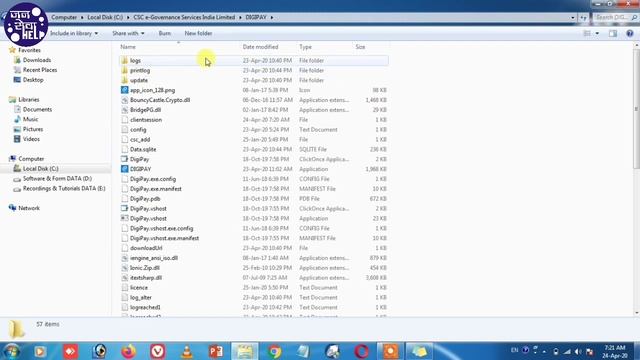
Task: Click the Computer breadcrumb in address bar
Action: [x=64, y=18]
